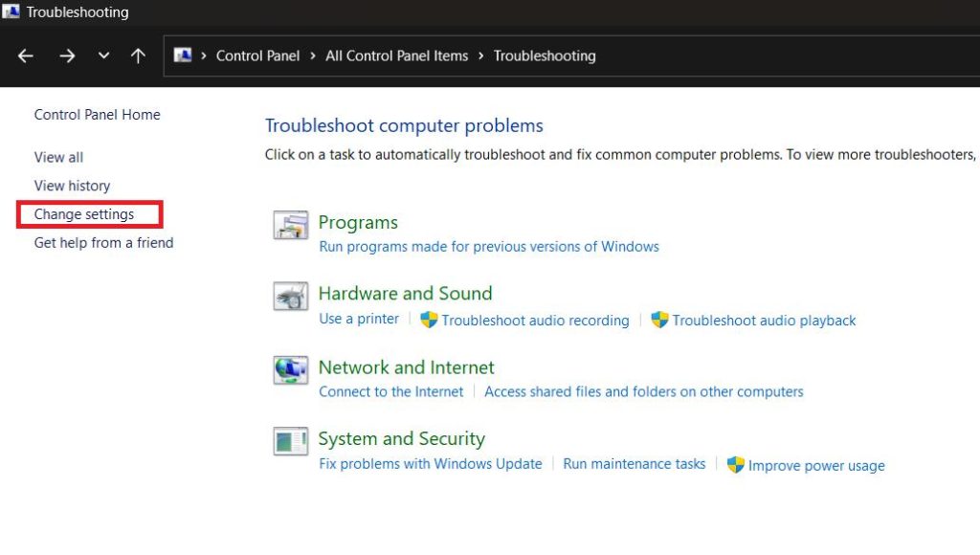The height and width of the screenshot is (555, 980).
Task: Open View all in the sidebar
Action: (58, 157)
